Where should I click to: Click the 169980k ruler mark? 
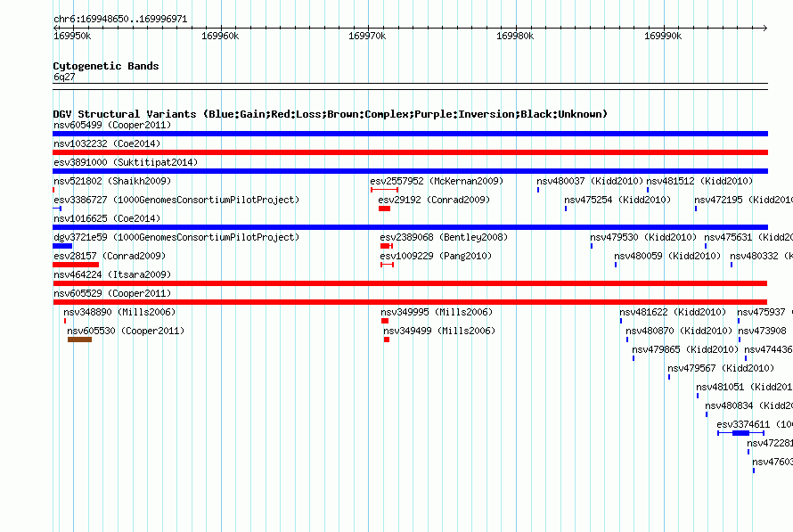pyautogui.click(x=515, y=36)
